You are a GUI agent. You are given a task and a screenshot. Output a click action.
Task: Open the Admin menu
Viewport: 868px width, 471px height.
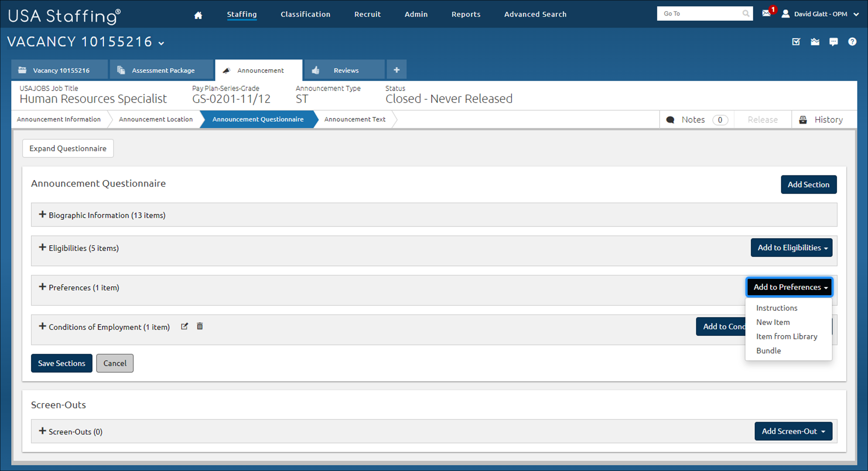pyautogui.click(x=416, y=14)
